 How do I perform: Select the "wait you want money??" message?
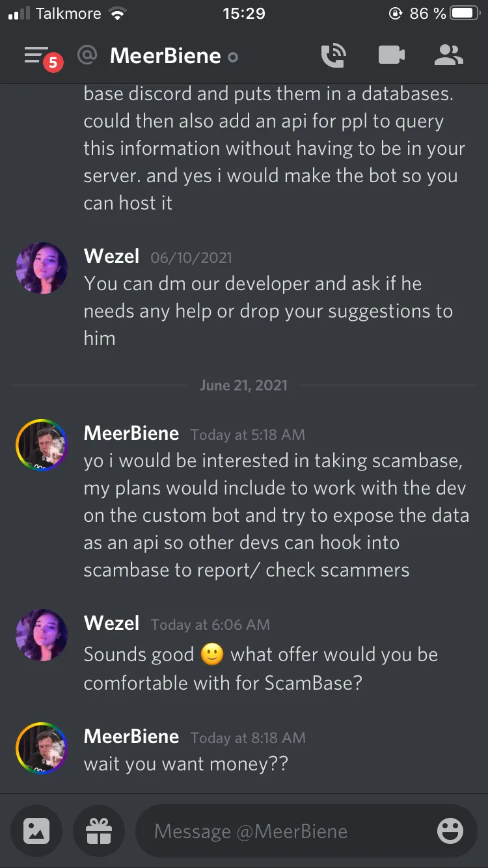coord(186,764)
